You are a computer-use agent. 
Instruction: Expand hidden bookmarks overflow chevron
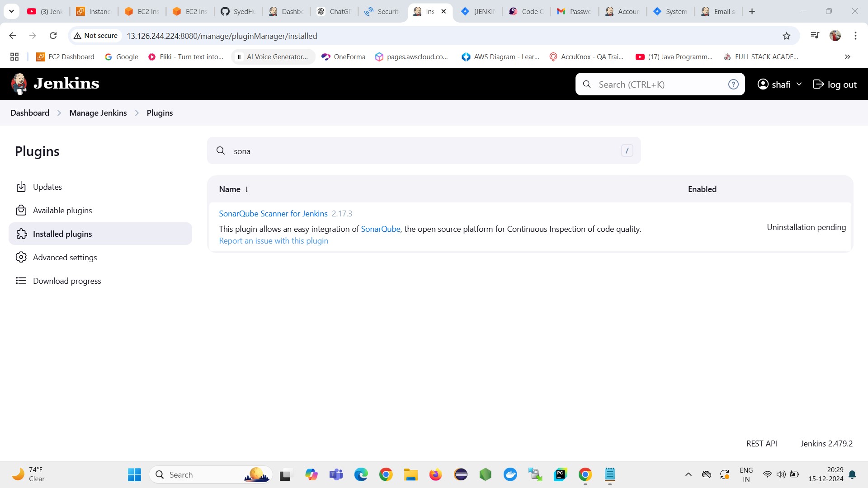tap(847, 57)
